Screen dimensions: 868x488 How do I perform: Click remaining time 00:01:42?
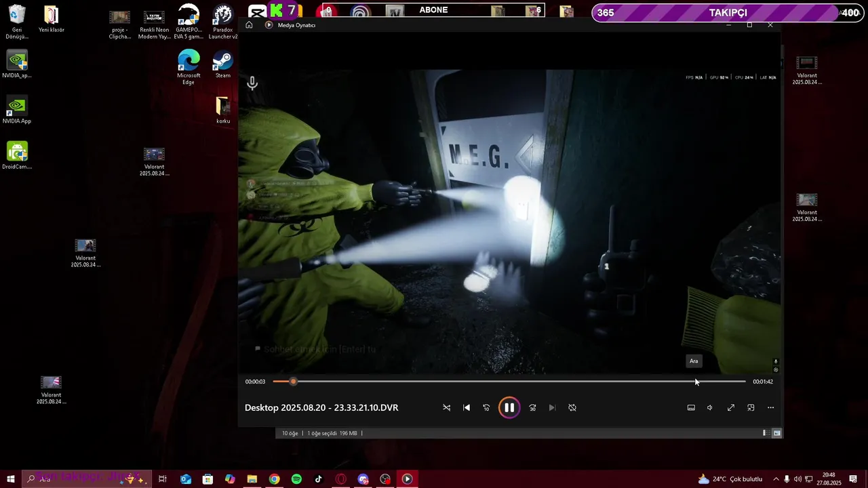pyautogui.click(x=763, y=382)
